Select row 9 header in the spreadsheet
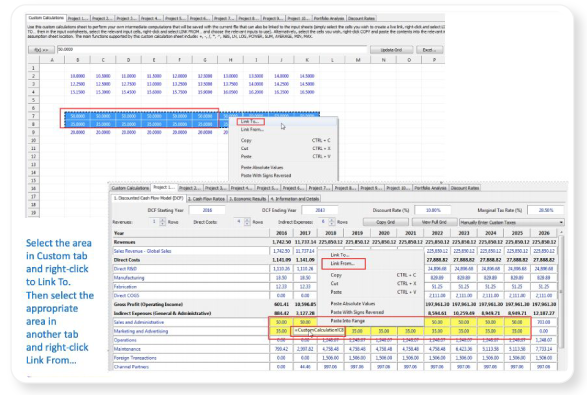Screen dimensions: 587x395 click(x=33, y=132)
